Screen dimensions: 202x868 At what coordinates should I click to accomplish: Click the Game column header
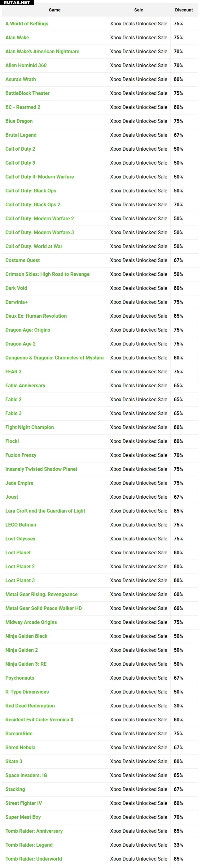(55, 10)
